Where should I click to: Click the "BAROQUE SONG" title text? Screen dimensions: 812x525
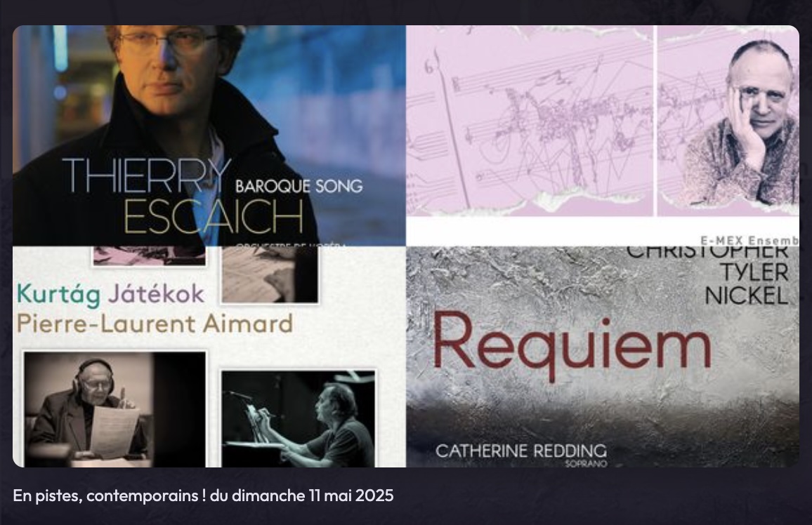[299, 186]
